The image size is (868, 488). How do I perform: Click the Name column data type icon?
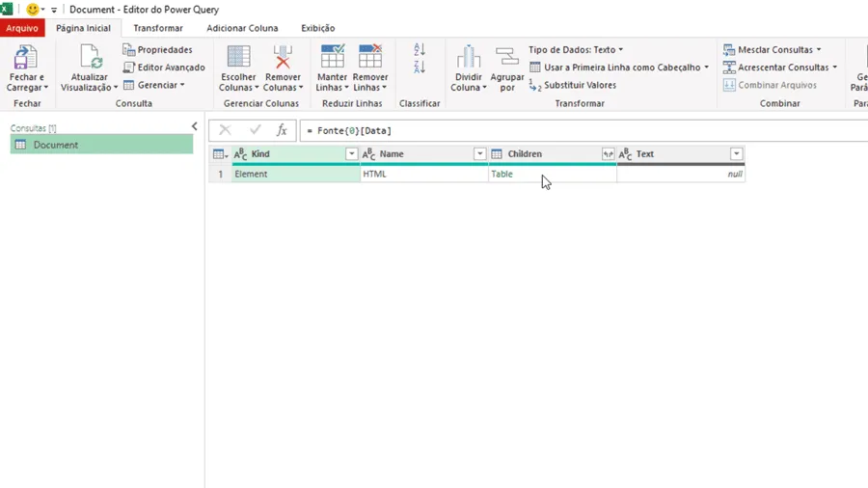coord(368,154)
